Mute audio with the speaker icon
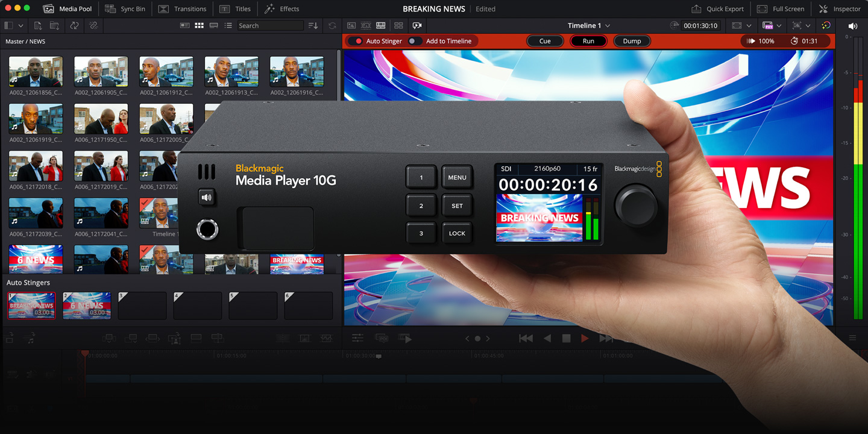 (852, 26)
